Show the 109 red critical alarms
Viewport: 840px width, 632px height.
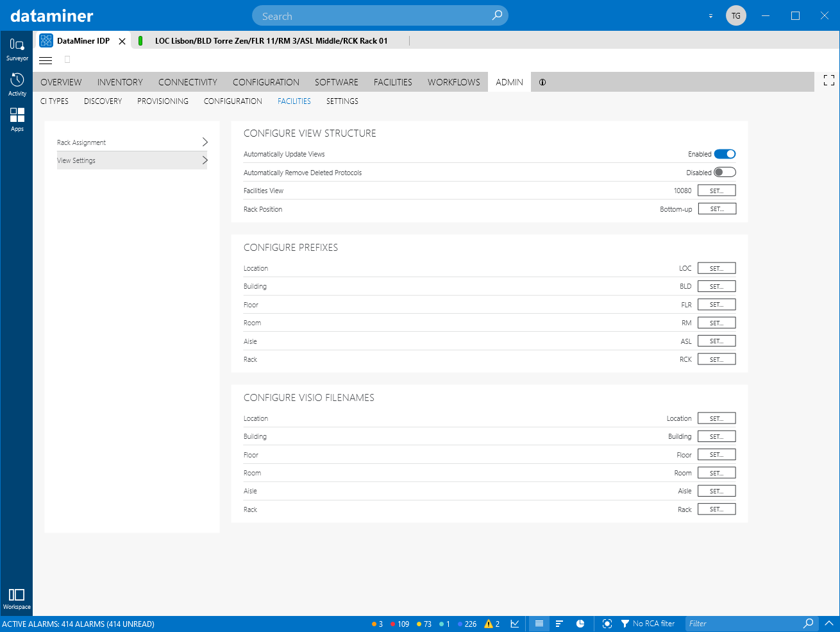pos(399,624)
